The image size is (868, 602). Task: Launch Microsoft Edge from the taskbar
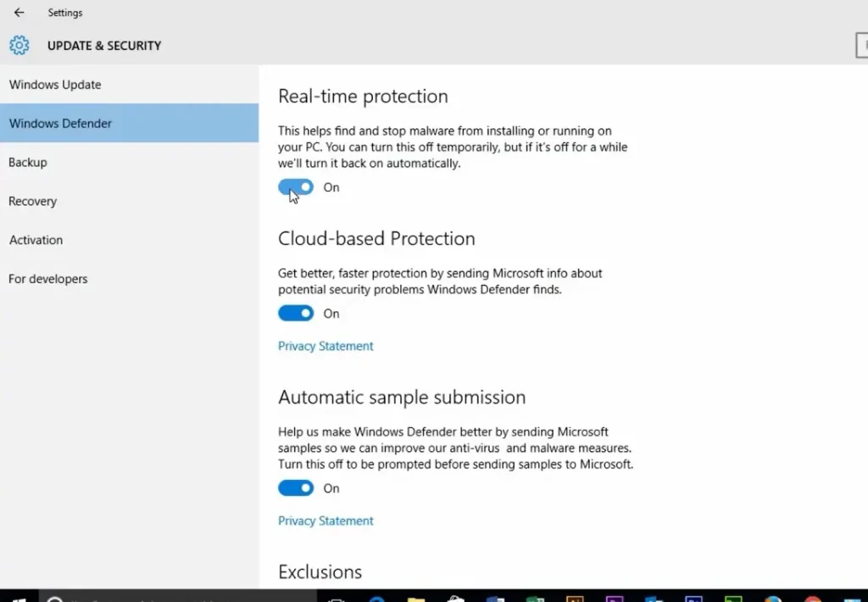pos(376,596)
